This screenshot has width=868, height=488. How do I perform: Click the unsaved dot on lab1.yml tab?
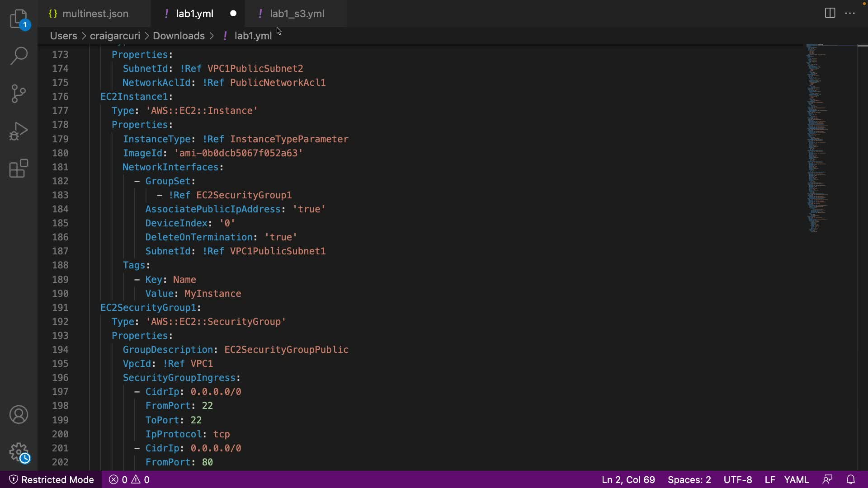click(x=233, y=14)
